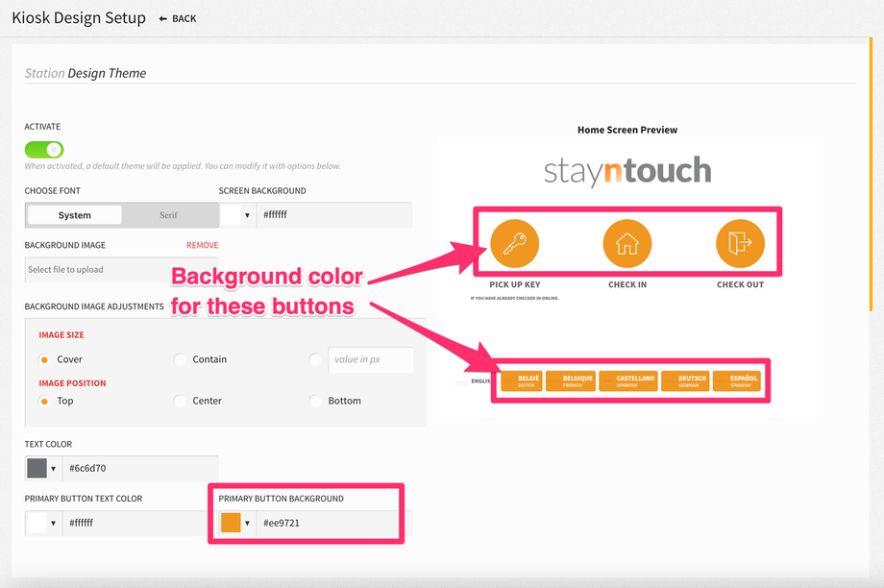Click the IMAGE SIZE label

coord(61,335)
